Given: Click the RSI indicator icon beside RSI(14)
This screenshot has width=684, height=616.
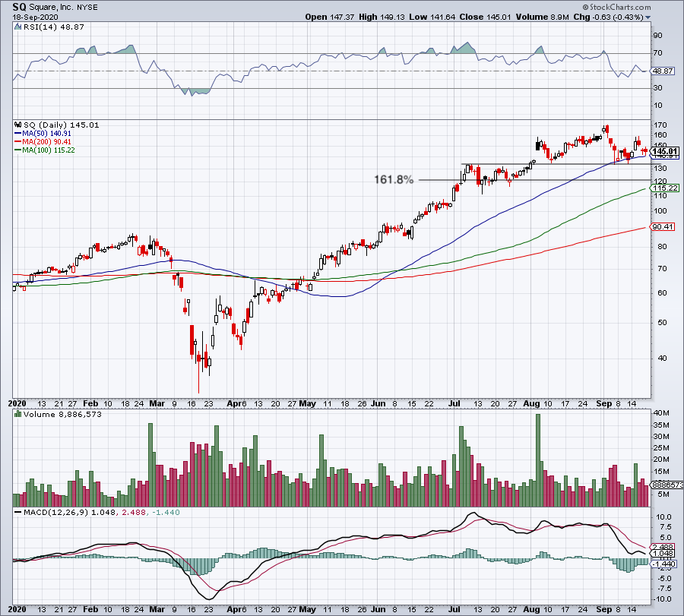Looking at the screenshot, I should 17,27.
